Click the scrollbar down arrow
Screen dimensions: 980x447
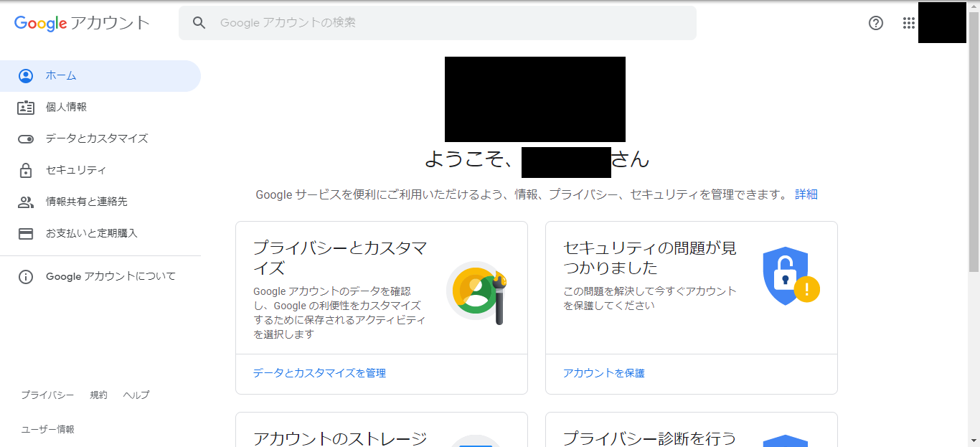pos(974,441)
